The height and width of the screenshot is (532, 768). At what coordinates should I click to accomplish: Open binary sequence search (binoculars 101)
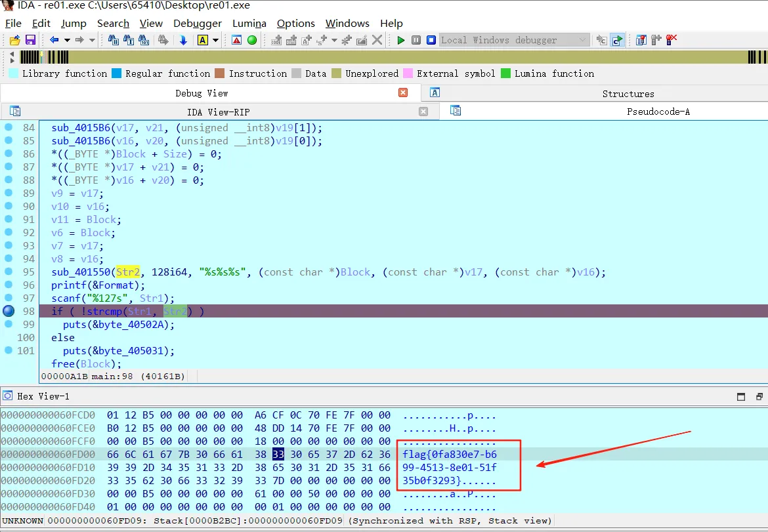click(144, 40)
